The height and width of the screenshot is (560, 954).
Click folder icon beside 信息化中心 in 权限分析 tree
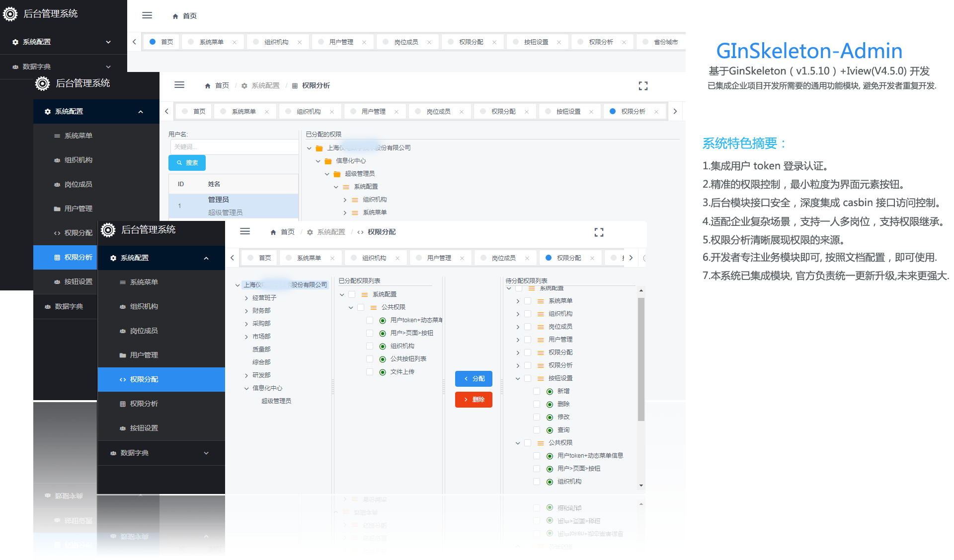328,161
